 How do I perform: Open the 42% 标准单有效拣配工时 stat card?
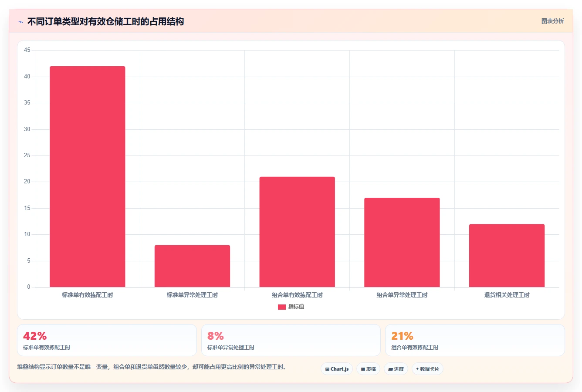coord(107,340)
